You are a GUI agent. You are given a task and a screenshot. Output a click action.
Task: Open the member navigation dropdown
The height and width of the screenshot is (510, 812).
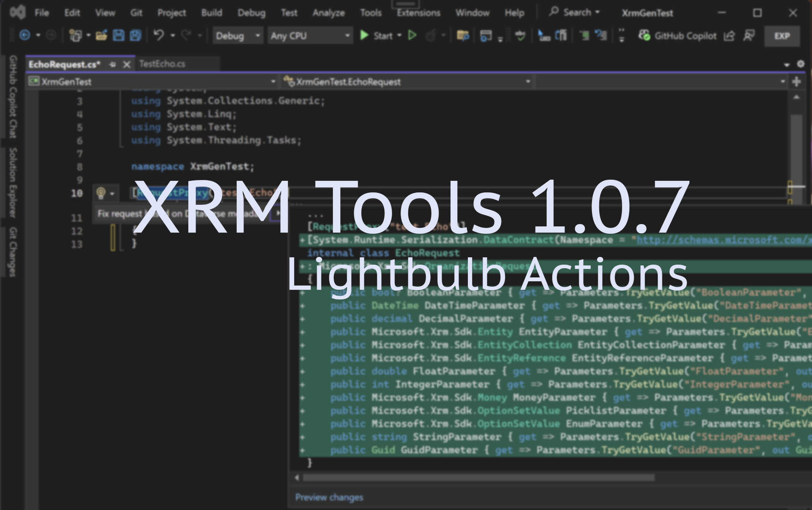(662, 82)
